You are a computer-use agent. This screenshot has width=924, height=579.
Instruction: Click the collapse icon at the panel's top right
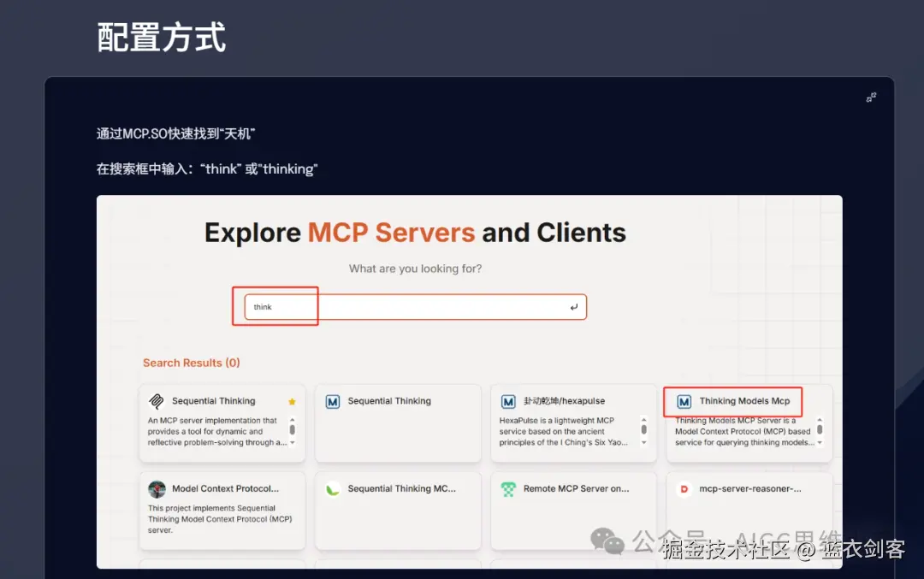pos(871,97)
